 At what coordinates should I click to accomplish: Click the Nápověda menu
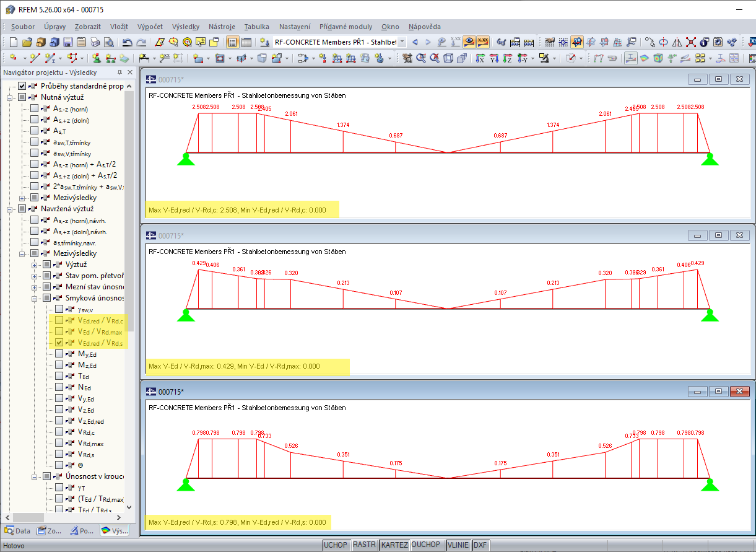coord(425,27)
